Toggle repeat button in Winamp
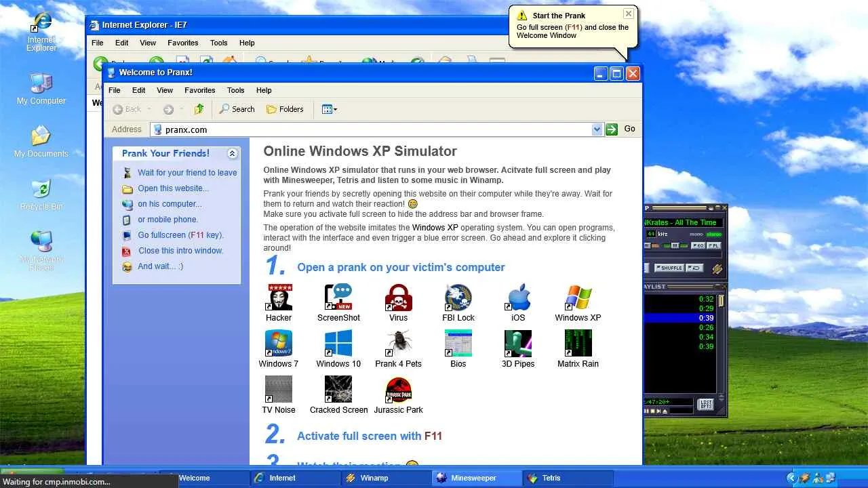868x488 pixels. [x=694, y=268]
